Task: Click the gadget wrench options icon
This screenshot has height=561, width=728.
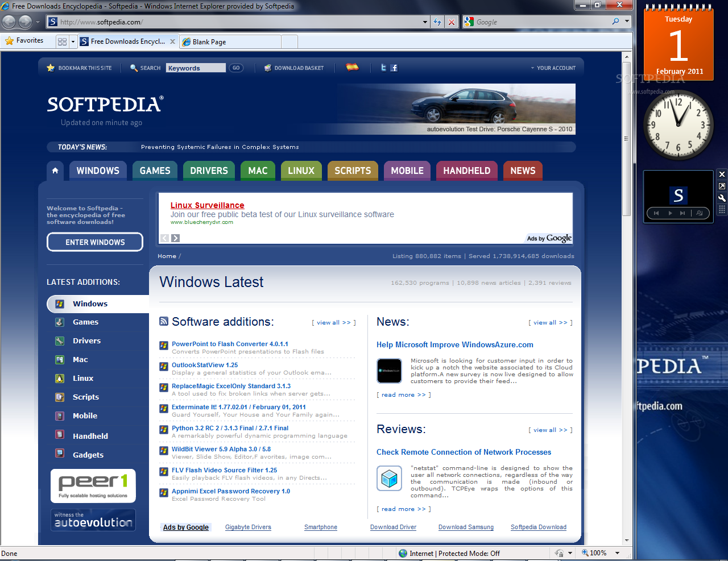Action: coord(722,198)
